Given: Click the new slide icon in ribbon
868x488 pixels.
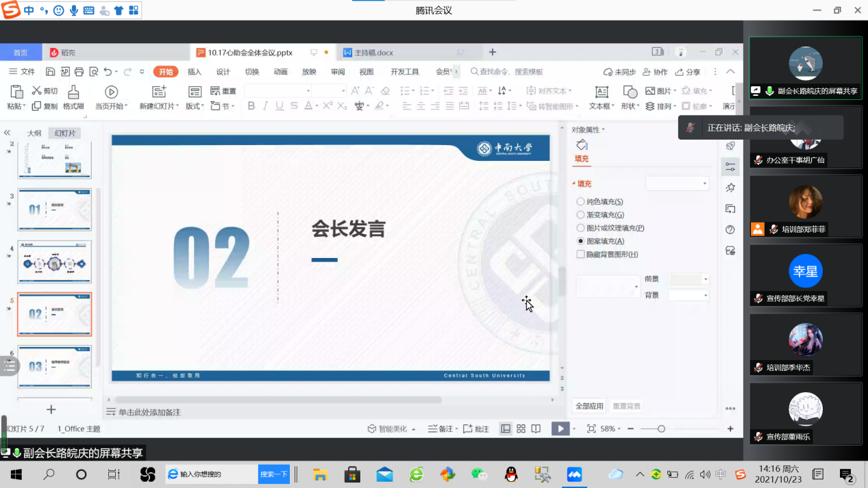Looking at the screenshot, I should (x=159, y=92).
